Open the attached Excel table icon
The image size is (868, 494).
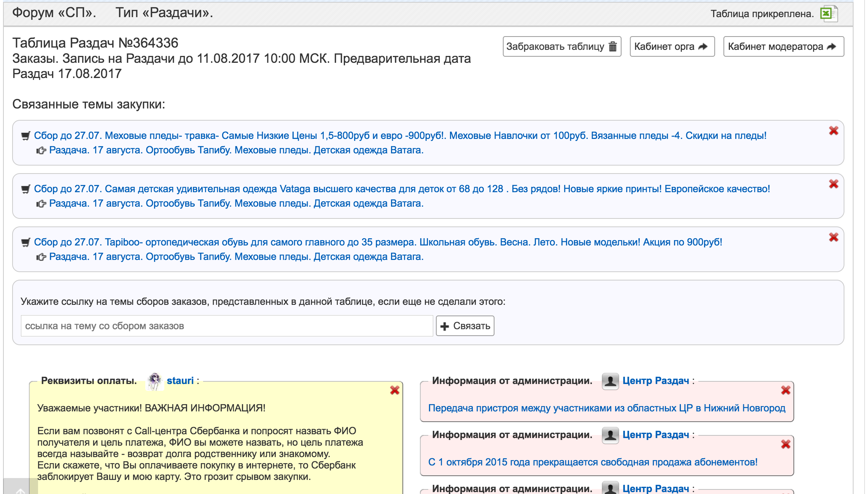(x=828, y=14)
